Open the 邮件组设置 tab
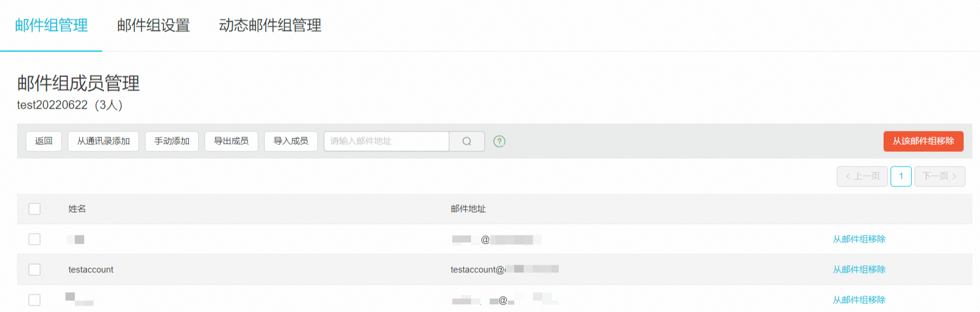 coord(153,25)
